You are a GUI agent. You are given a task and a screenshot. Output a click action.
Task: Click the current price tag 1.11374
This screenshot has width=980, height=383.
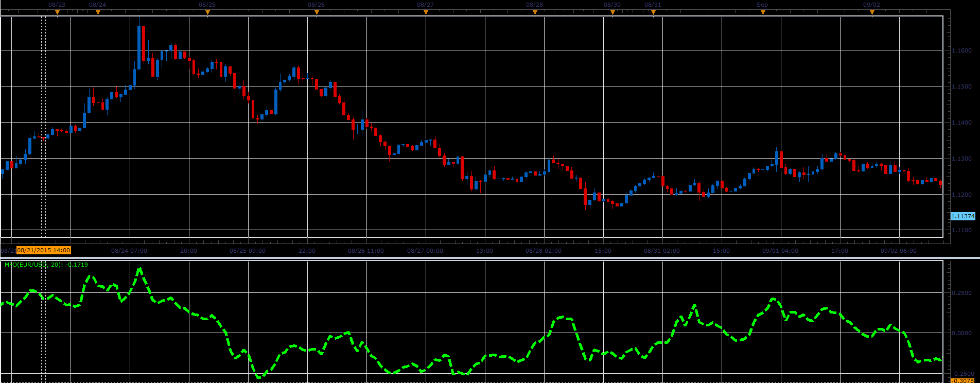click(x=962, y=216)
